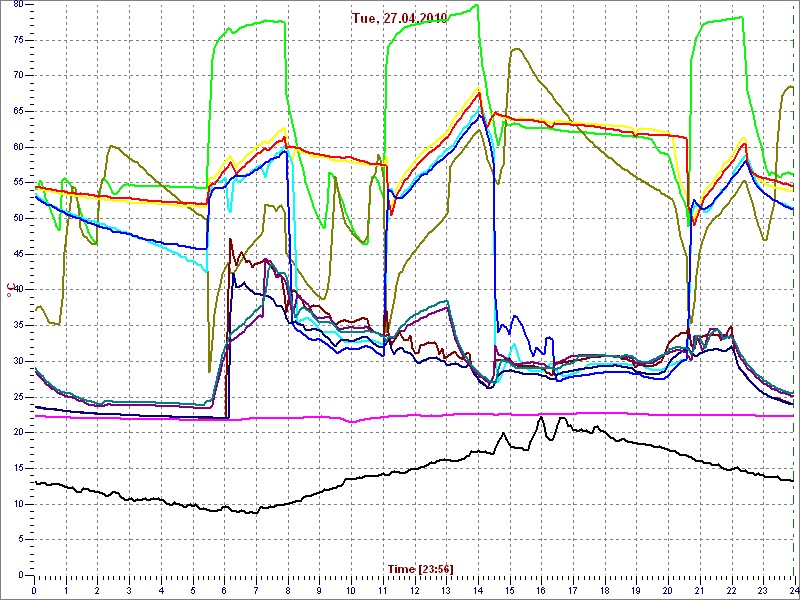The height and width of the screenshot is (600, 800).
Task: Click hour 0 on the time axis
Action: click(34, 589)
